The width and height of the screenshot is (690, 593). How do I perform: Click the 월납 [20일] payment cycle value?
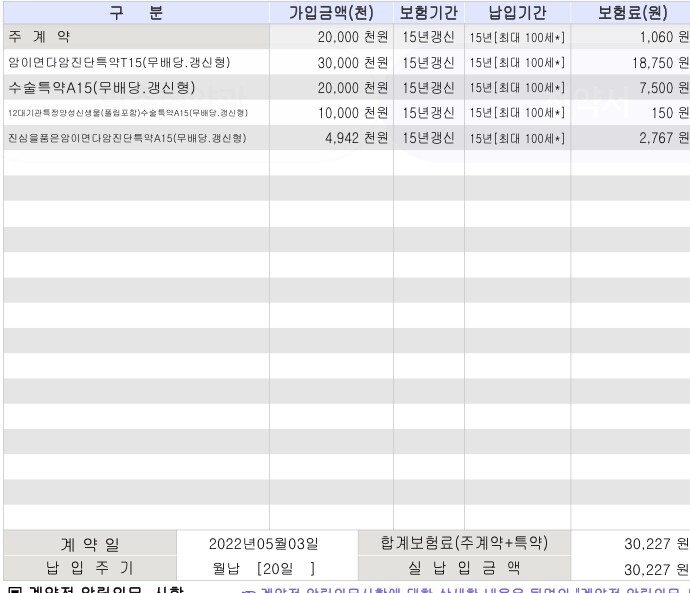(x=264, y=569)
